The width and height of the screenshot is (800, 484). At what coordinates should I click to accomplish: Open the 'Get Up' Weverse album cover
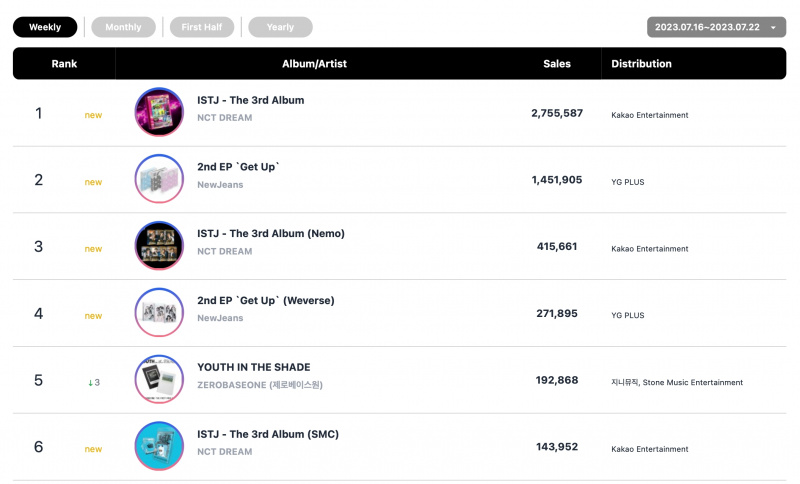[x=159, y=313]
